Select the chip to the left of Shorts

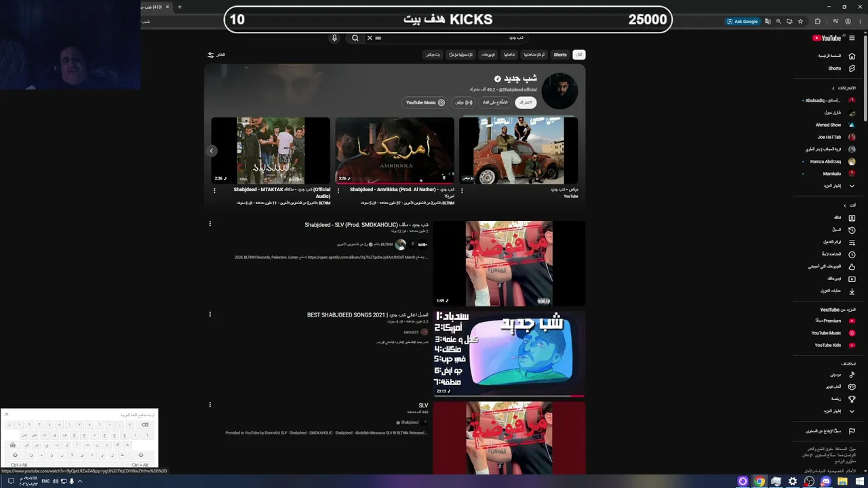tap(534, 55)
